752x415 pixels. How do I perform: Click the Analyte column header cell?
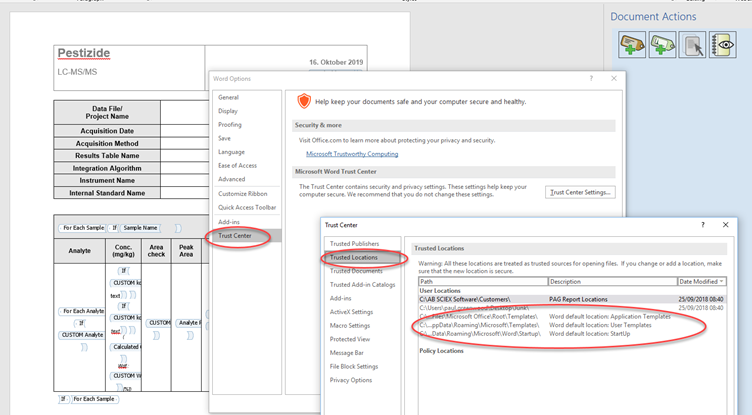tap(80, 251)
